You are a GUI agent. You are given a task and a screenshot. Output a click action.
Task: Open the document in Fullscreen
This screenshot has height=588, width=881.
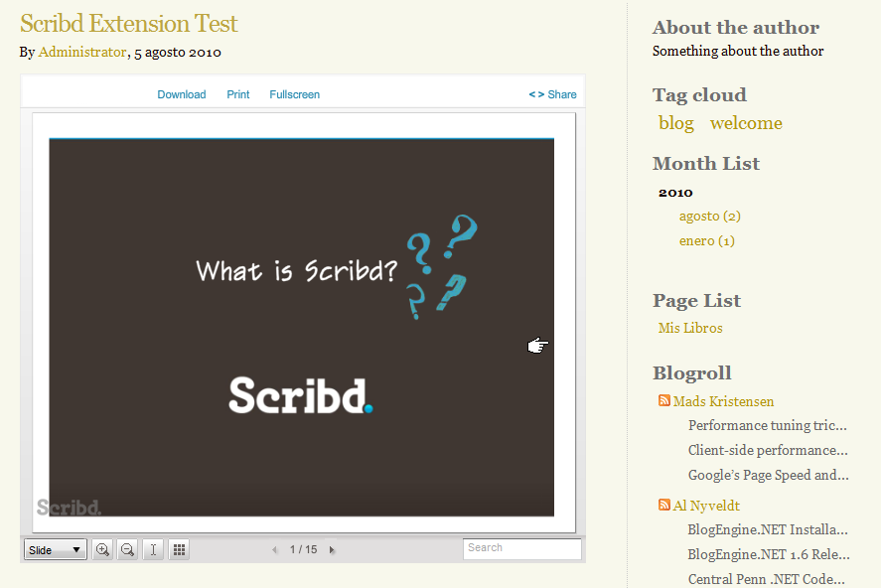click(x=294, y=94)
